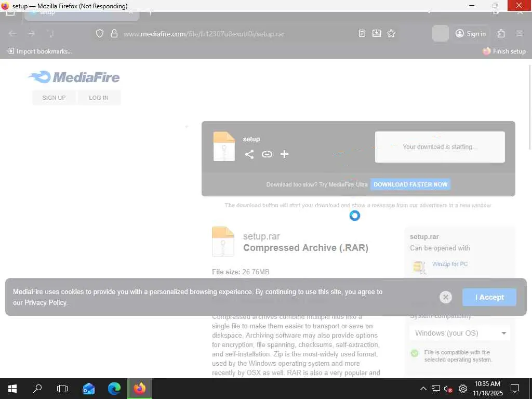532x399 pixels.
Task: Dismiss the cookie banner with X
Action: [445, 297]
